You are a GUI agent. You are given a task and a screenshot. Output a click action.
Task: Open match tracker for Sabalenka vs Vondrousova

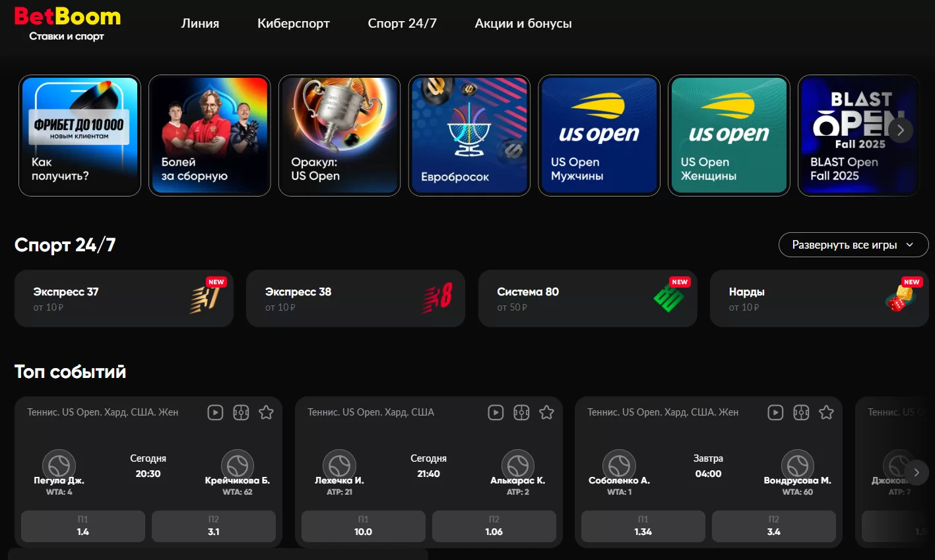click(x=801, y=412)
